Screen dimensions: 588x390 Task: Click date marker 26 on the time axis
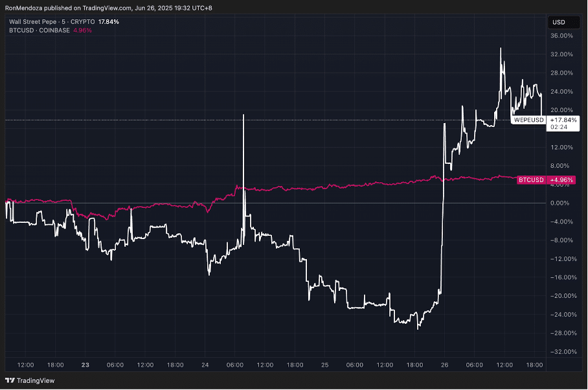pyautogui.click(x=444, y=365)
